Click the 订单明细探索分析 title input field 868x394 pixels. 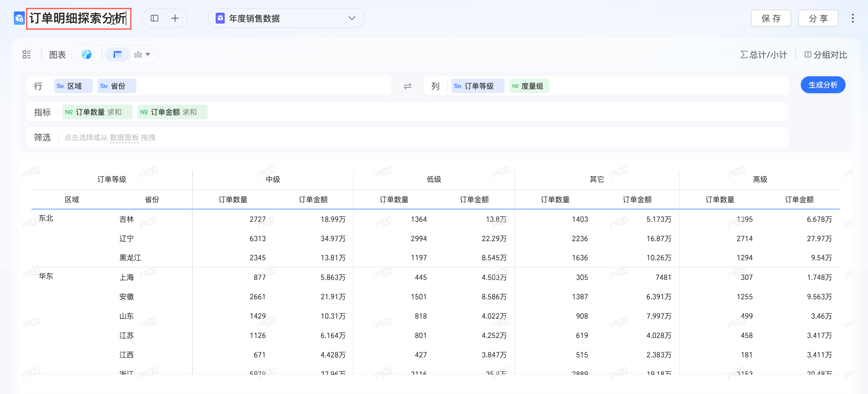[78, 18]
